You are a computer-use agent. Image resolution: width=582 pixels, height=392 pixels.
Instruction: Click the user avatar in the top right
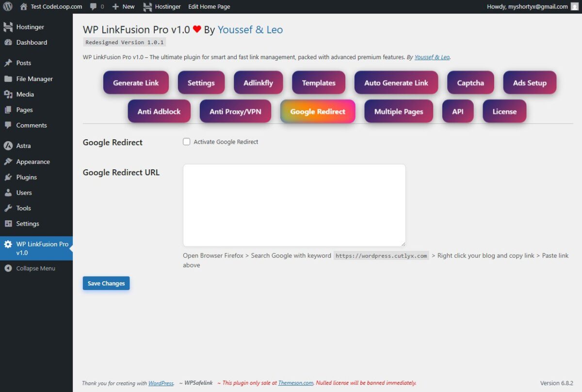pyautogui.click(x=575, y=7)
